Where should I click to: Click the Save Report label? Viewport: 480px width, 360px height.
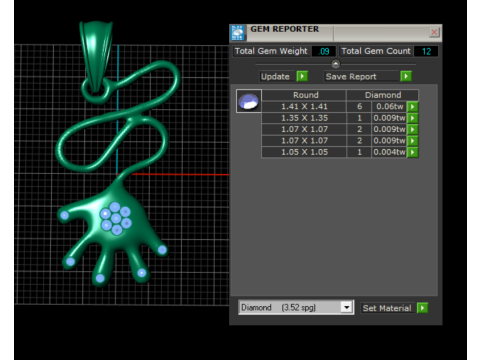[351, 77]
